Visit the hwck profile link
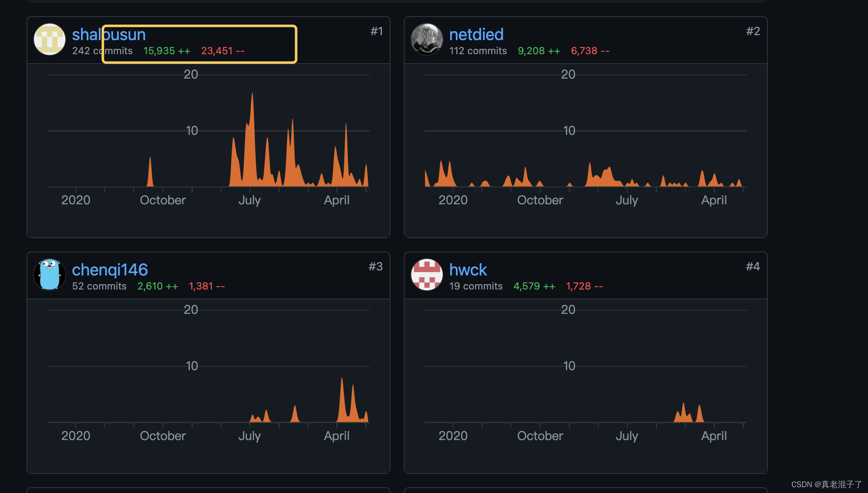This screenshot has width=868, height=493. pos(468,270)
